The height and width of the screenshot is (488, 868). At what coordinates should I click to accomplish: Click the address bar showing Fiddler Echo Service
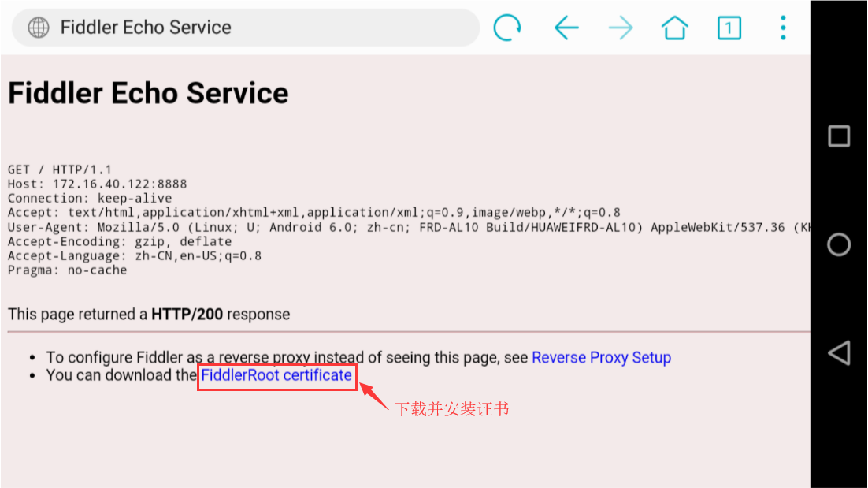click(246, 27)
